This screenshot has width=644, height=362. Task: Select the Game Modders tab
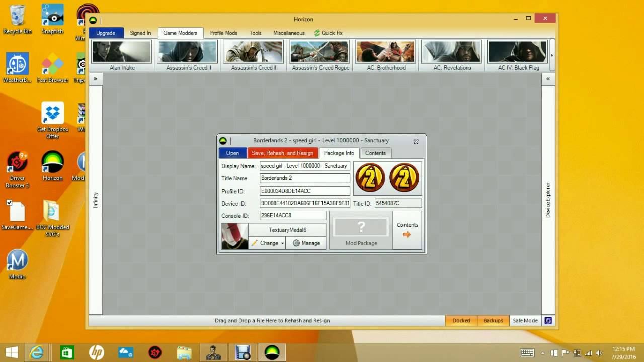tap(180, 33)
